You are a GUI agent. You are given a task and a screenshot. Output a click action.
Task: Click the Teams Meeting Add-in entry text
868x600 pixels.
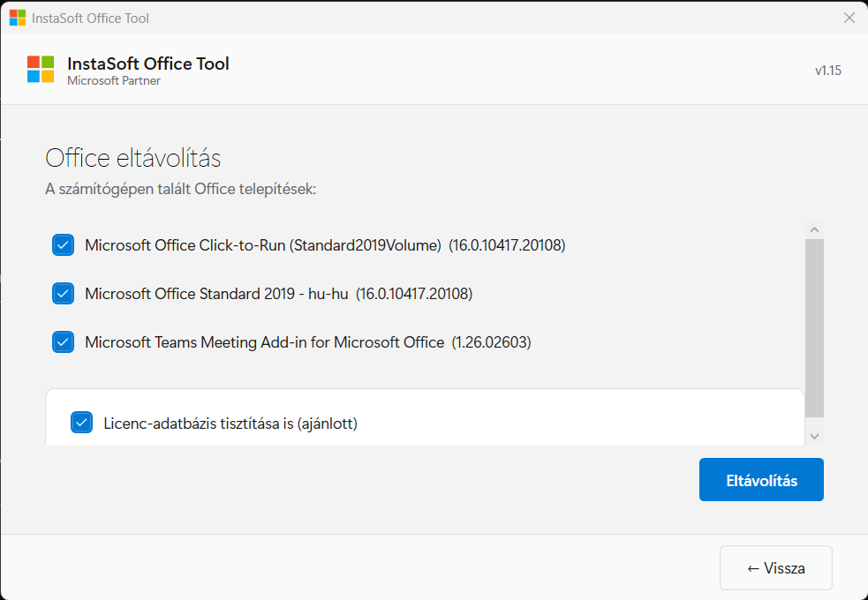coord(307,342)
